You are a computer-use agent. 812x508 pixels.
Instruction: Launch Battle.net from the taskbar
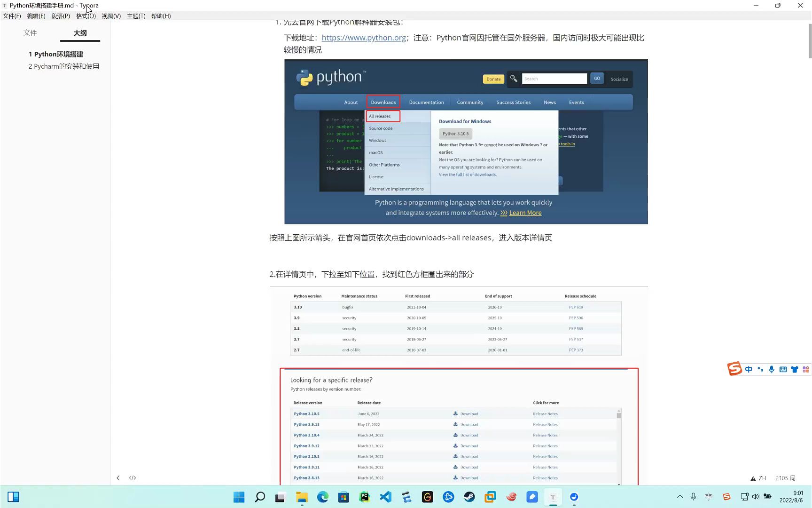click(448, 497)
